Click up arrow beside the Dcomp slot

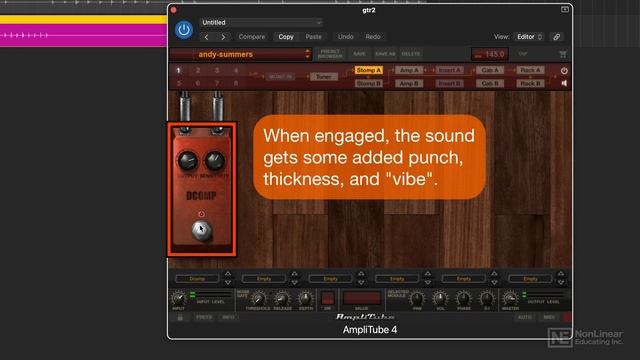click(x=228, y=274)
